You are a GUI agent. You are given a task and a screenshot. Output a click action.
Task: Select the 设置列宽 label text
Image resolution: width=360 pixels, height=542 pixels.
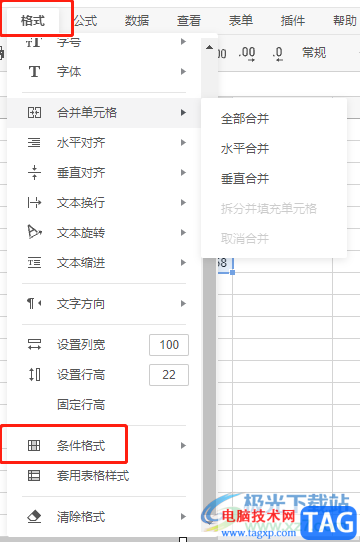[x=81, y=344]
